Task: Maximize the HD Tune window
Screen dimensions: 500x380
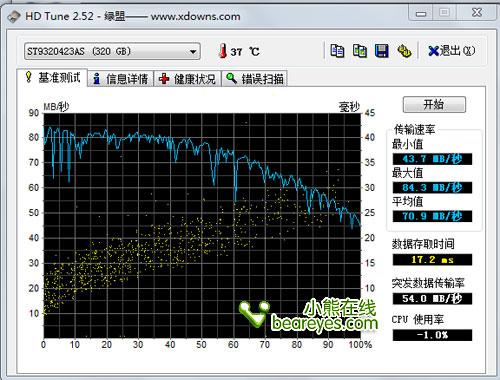Action: [x=444, y=13]
